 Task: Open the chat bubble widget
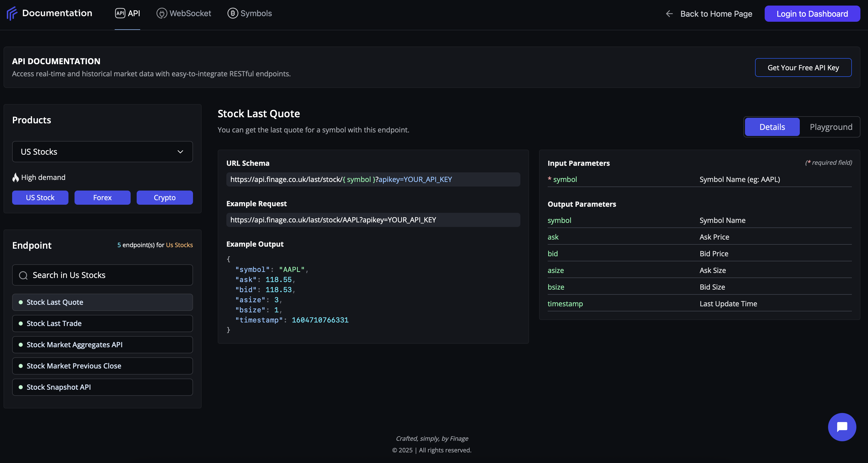coord(842,427)
